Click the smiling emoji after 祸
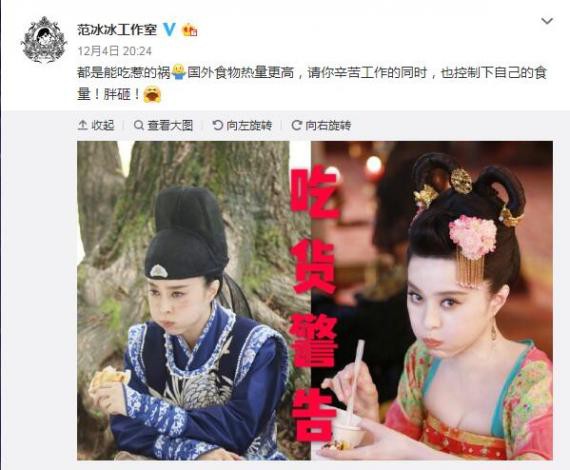Viewport: 570px width, 470px height. coord(178,73)
